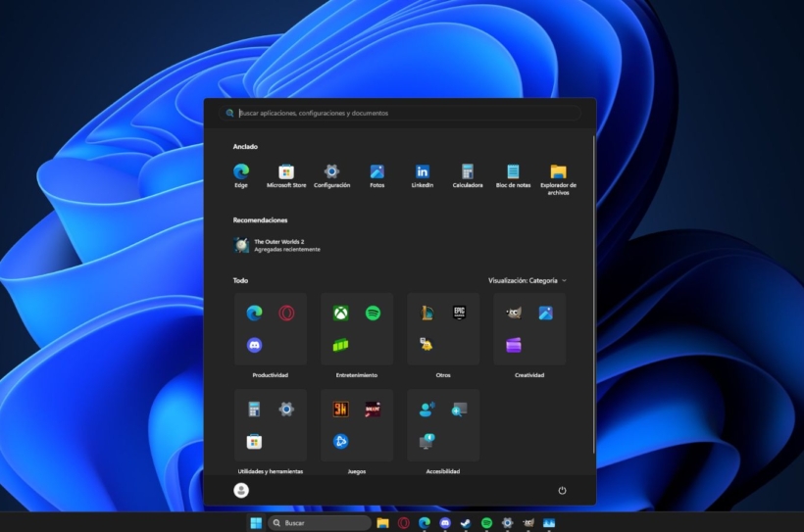The image size is (804, 532).
Task: Click the Start menu search field
Action: [400, 114]
